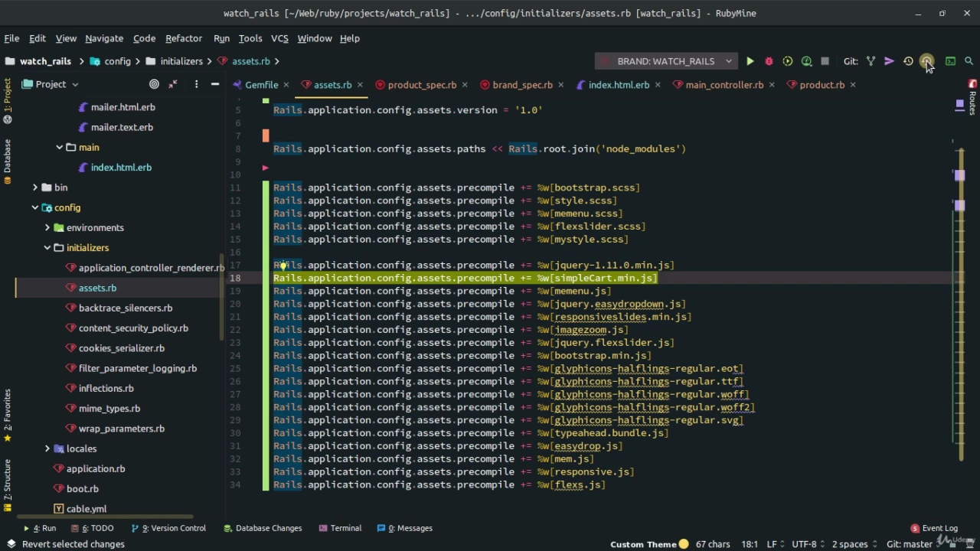This screenshot has height=551, width=980.
Task: Switch to the brand_spec.rb tab
Action: [522, 85]
